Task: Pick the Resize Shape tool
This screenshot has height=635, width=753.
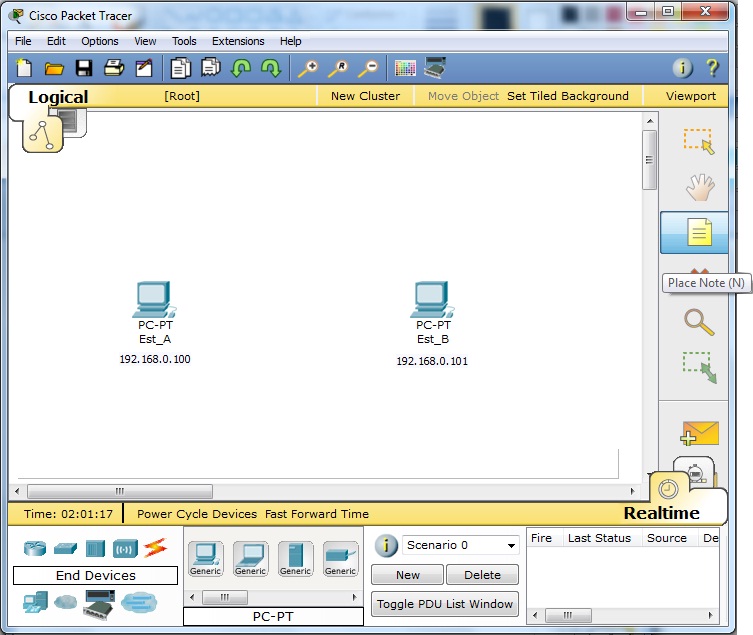Action: [698, 367]
